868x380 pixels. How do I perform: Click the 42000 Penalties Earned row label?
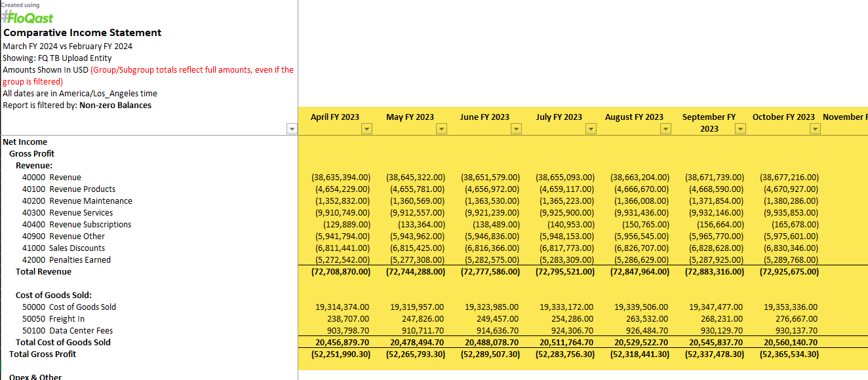tap(66, 260)
